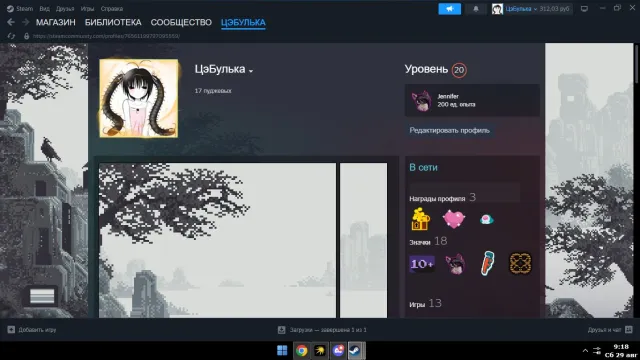Click the back navigation arrow
Image resolution: width=640 pixels, height=360 pixels.
[x=11, y=22]
